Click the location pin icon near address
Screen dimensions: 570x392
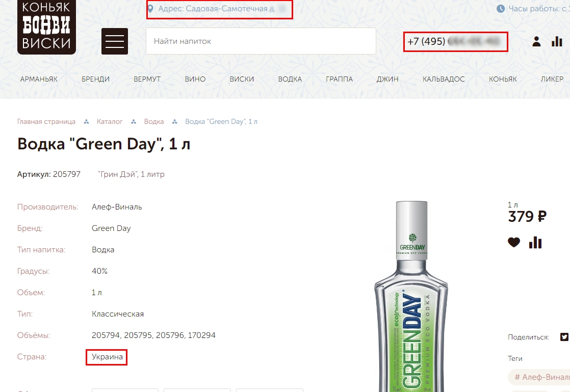tap(150, 8)
